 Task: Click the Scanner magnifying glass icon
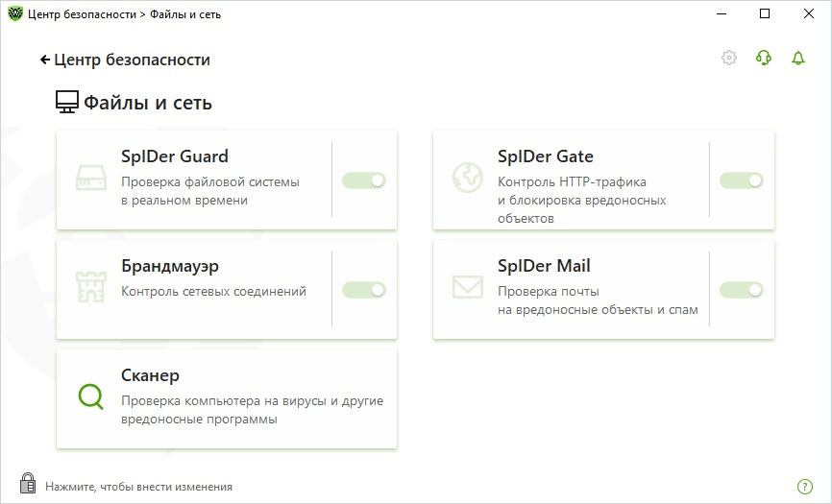90,396
